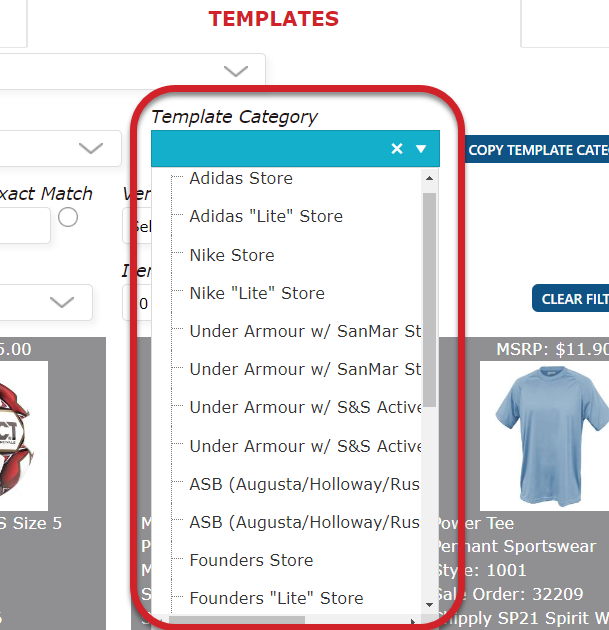Select Founders Store category
The image size is (609, 630).
coord(251,560)
